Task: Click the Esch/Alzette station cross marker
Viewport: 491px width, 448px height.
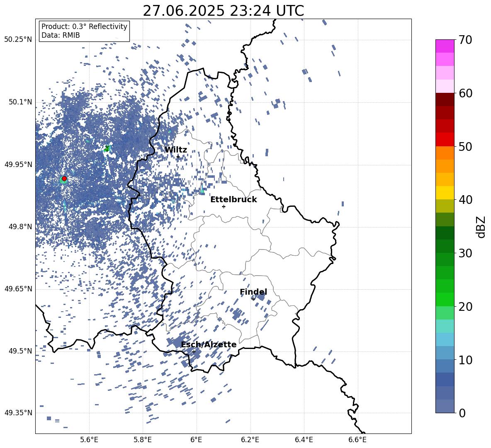Action: point(194,351)
